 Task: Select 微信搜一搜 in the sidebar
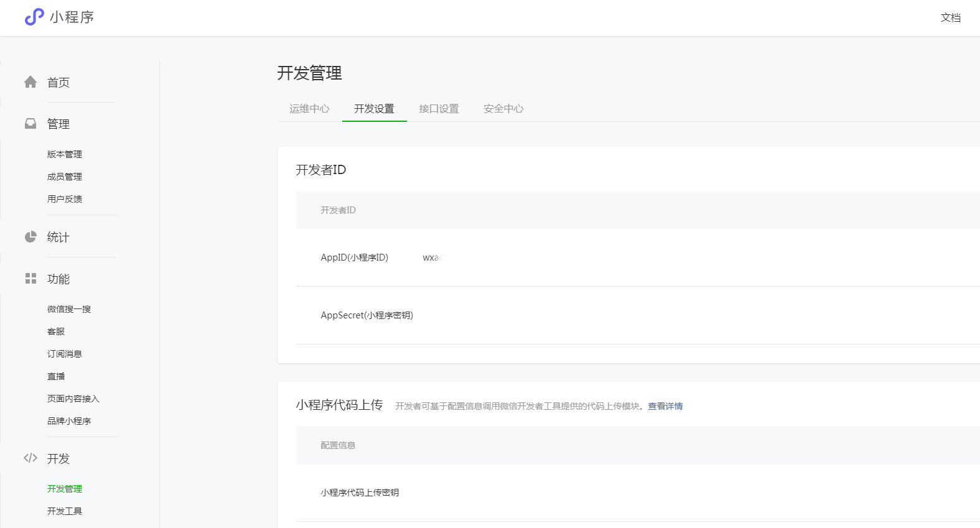tap(69, 309)
